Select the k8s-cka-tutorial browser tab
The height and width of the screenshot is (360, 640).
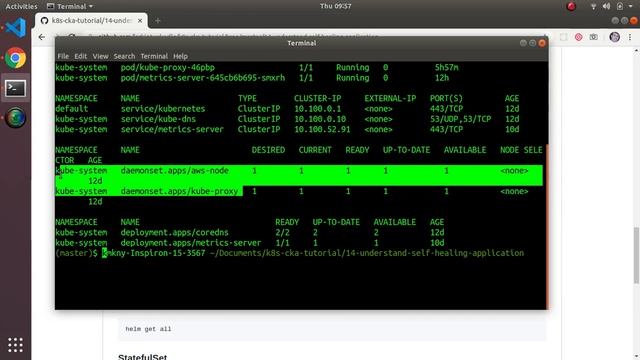coord(91,20)
